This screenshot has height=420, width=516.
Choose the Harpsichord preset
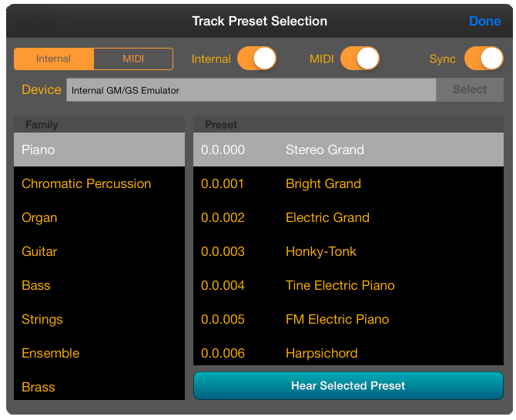point(348,353)
